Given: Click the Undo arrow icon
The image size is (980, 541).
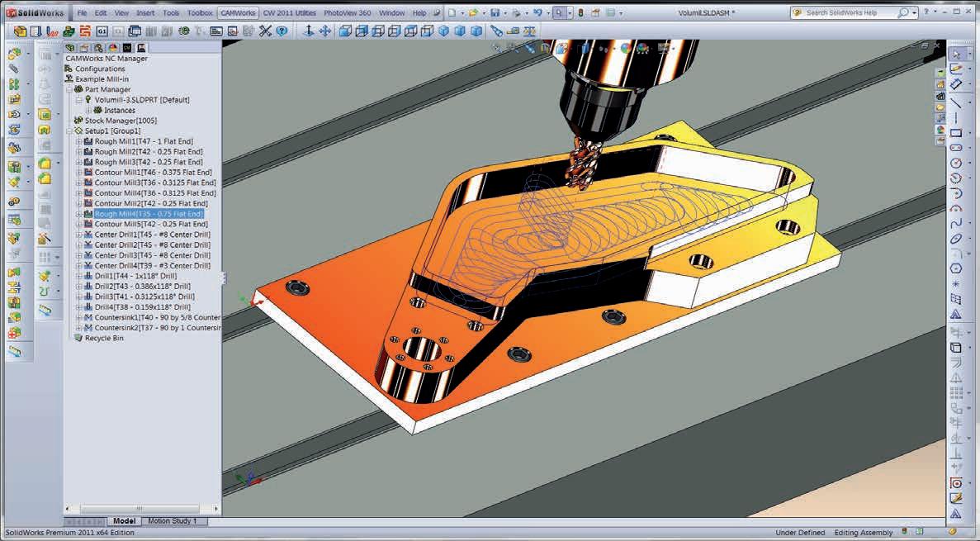Looking at the screenshot, I should point(537,12).
